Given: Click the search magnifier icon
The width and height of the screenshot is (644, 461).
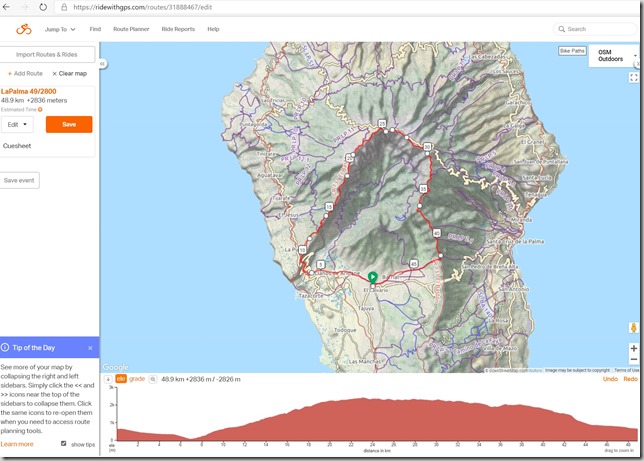Looking at the screenshot, I should coord(561,29).
